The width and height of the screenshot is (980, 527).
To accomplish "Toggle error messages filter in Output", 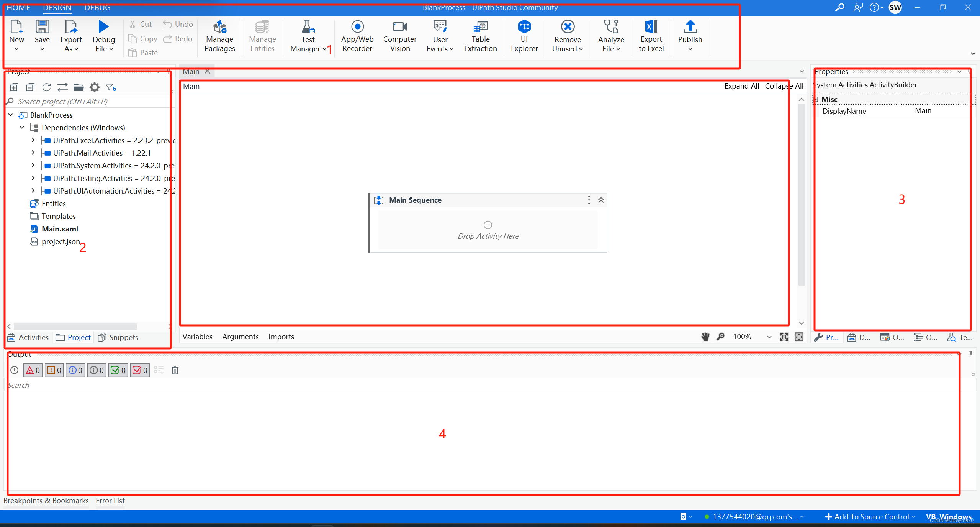I will (x=33, y=370).
